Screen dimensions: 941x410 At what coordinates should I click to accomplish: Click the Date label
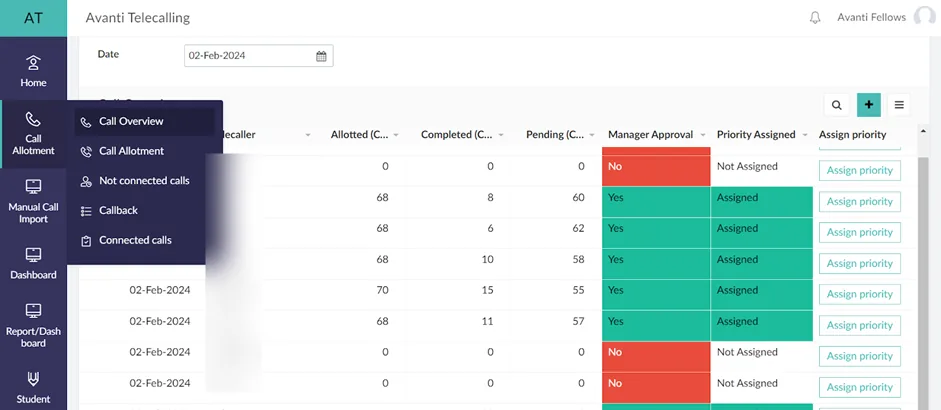[108, 54]
